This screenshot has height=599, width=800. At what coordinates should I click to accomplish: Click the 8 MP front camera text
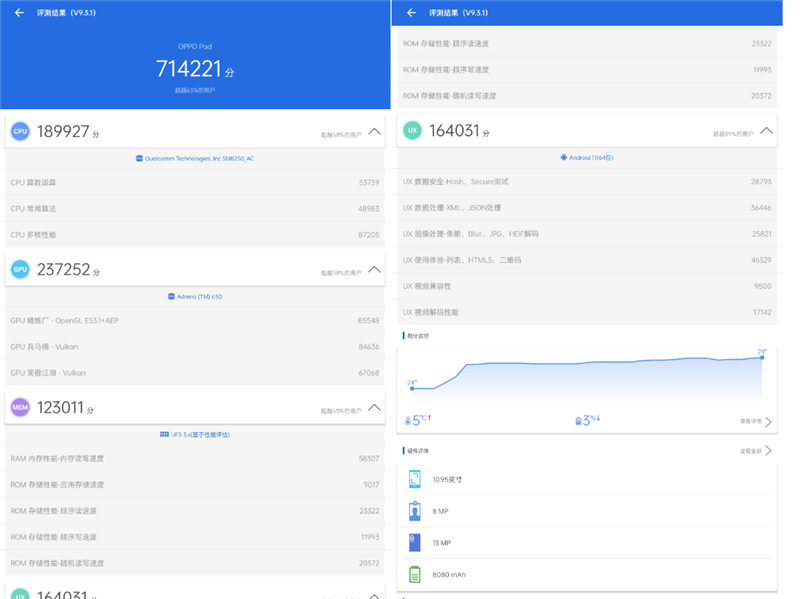tap(440, 511)
